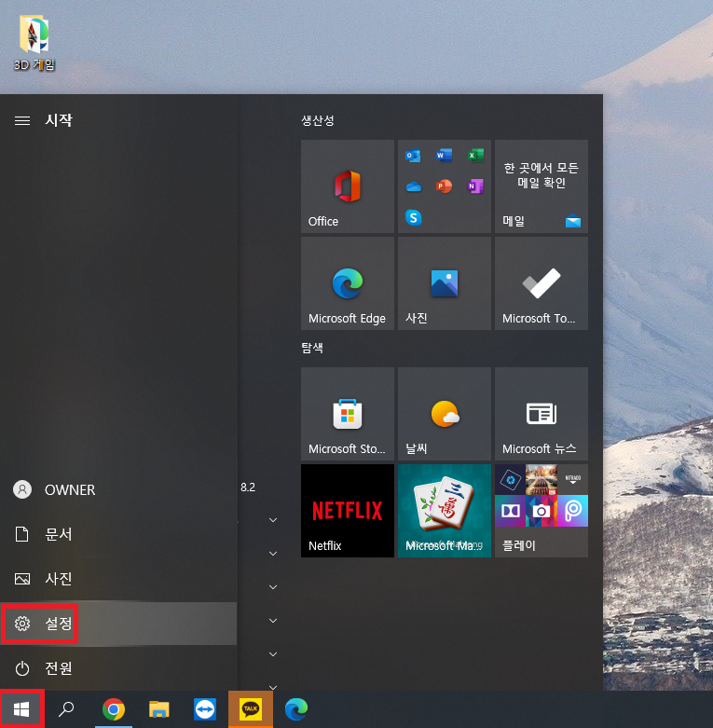Expand second chevron below the 8.2 entry
This screenshot has height=728, width=713.
tap(273, 554)
